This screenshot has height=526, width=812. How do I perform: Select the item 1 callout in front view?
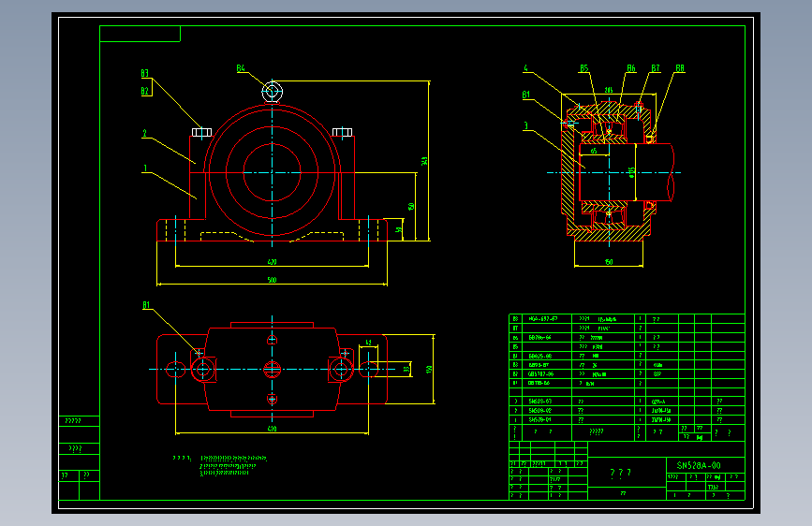[145, 168]
